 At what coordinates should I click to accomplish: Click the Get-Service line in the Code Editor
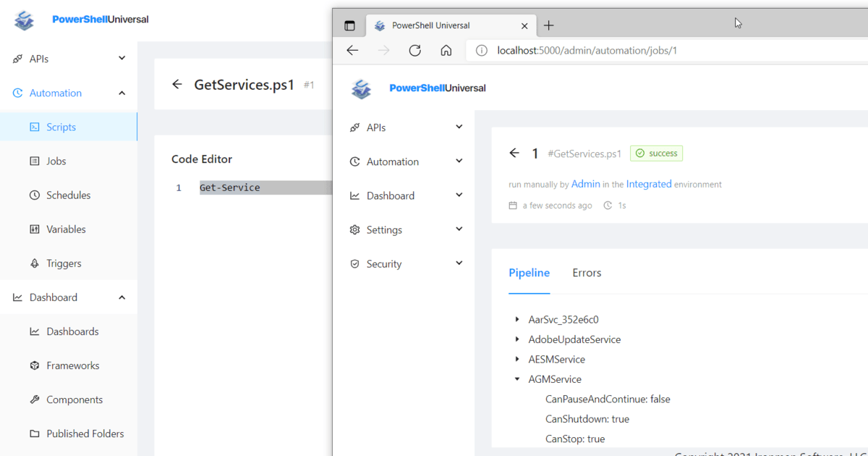230,187
